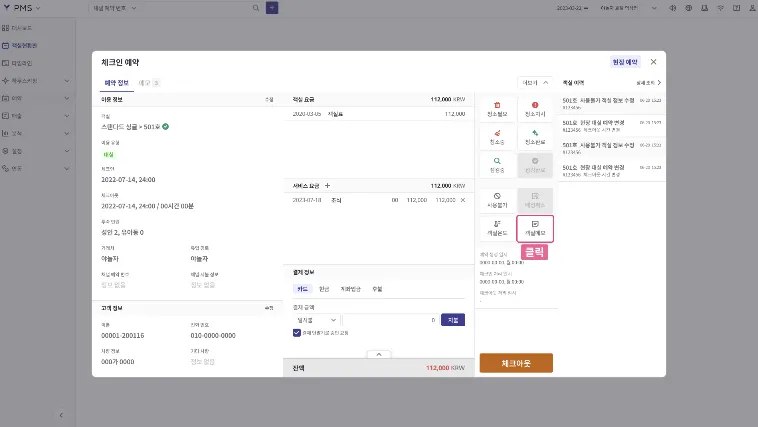Image resolution: width=758 pixels, height=427 pixels.
Task: Click the payment amount input field
Action: (391, 320)
